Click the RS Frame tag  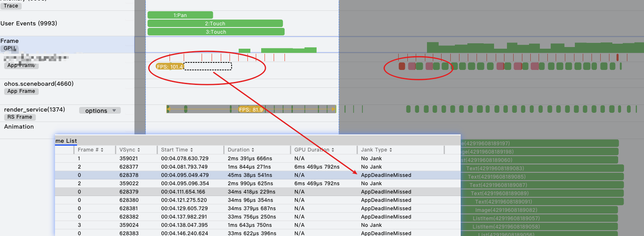coord(20,117)
